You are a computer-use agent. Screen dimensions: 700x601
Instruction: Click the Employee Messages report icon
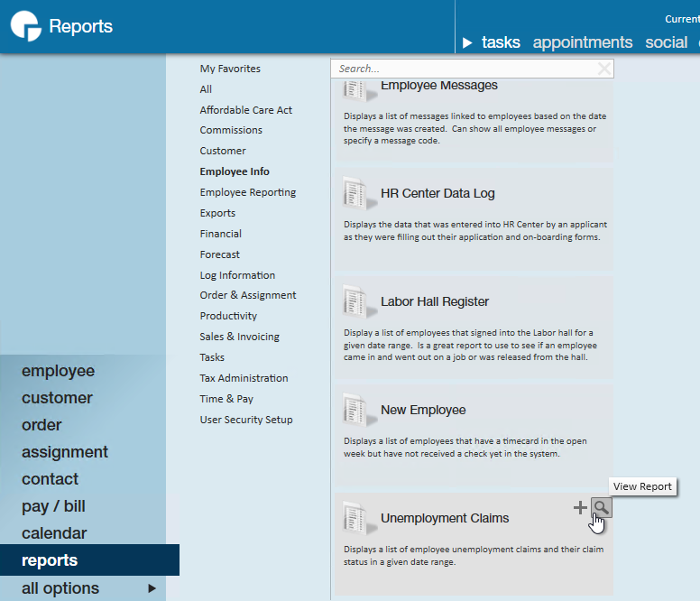(359, 90)
